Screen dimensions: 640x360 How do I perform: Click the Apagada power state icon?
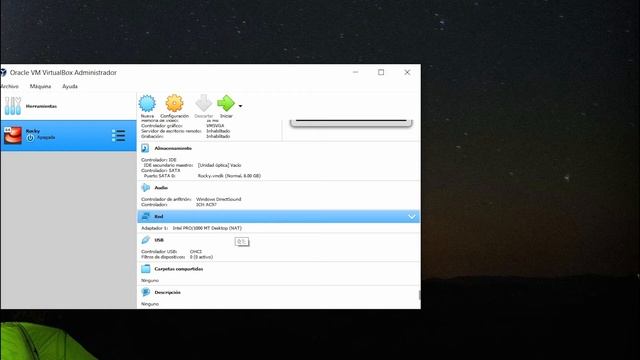pyautogui.click(x=30, y=138)
